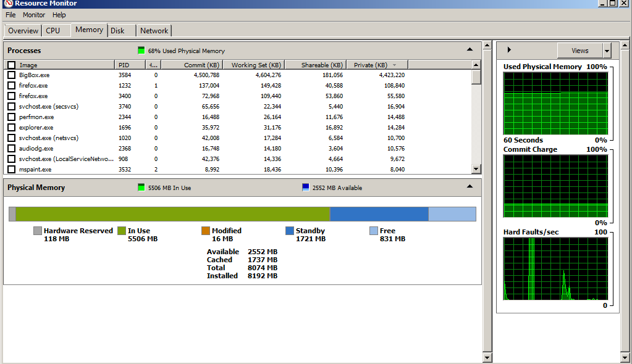
Task: Check the mspaint.exe checkbox
Action: coord(11,170)
